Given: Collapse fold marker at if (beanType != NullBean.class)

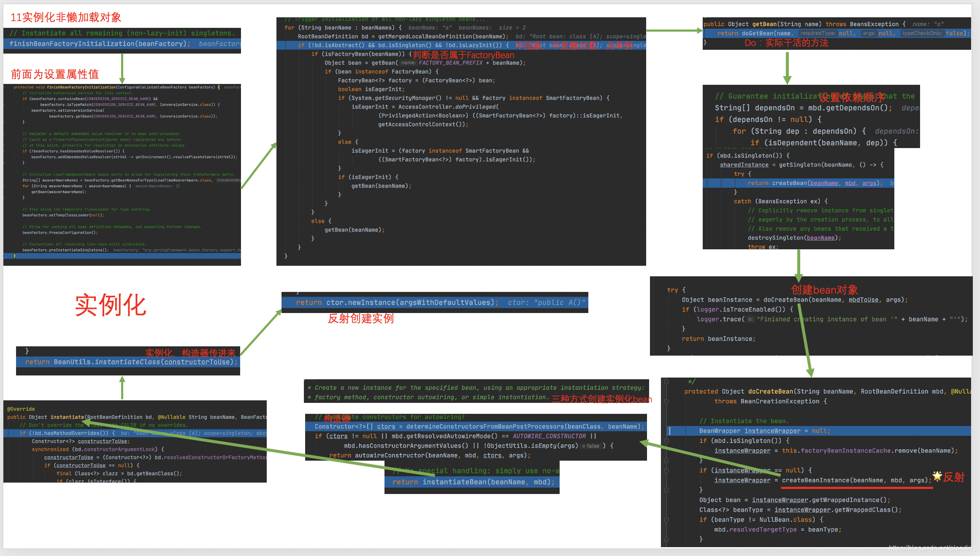Looking at the screenshot, I should (x=666, y=520).
